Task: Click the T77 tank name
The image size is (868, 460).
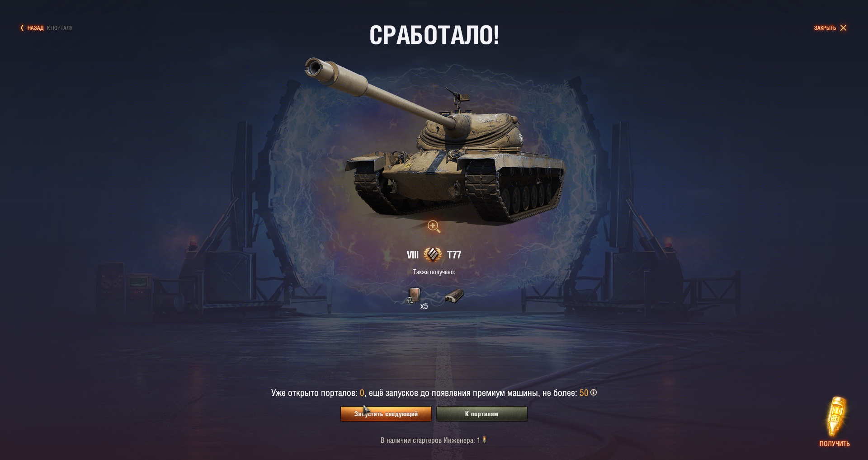Action: 454,255
